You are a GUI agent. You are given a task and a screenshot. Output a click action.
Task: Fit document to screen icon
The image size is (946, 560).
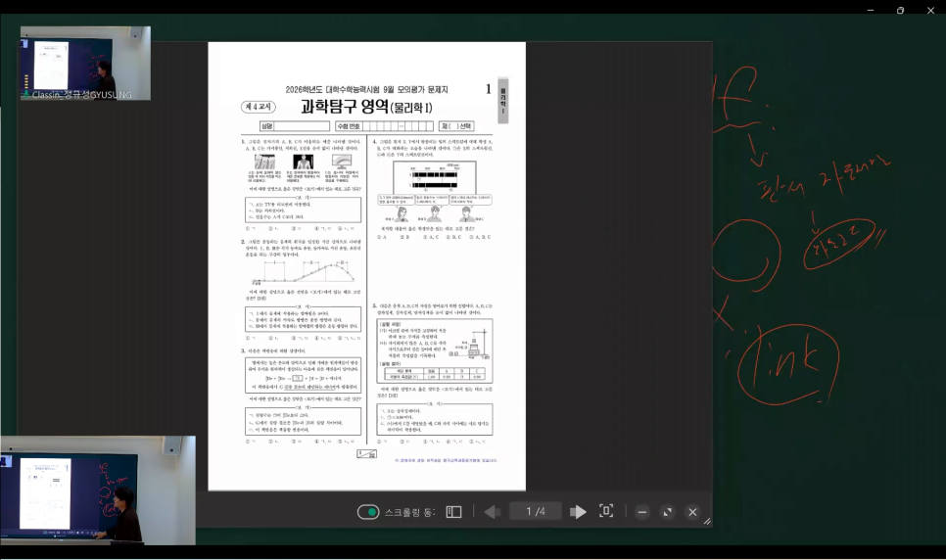606,511
